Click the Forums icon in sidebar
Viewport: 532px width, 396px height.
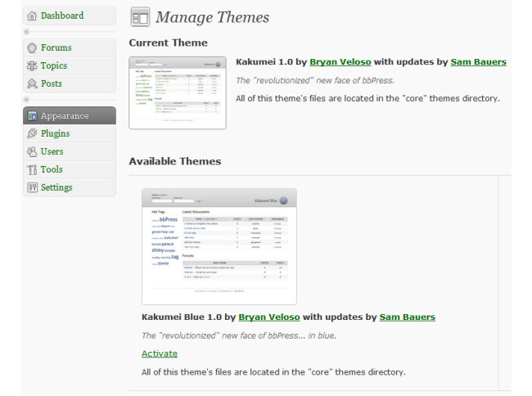tap(32, 47)
